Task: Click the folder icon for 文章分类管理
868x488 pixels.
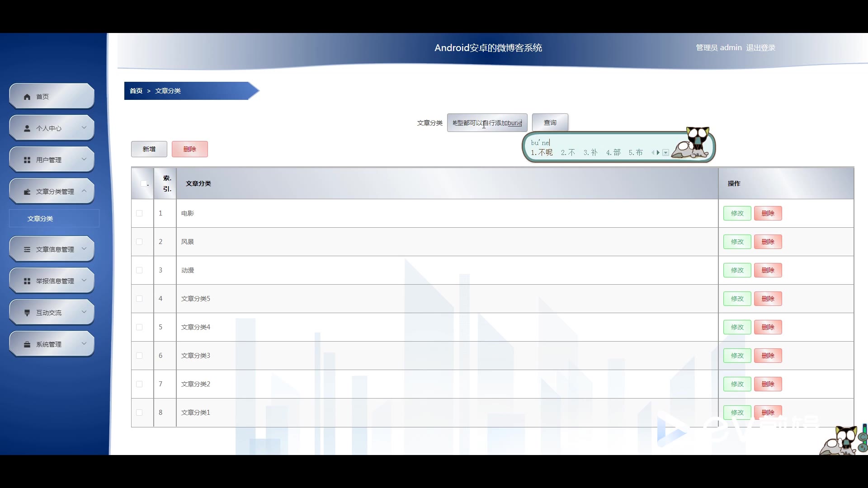Action: [27, 192]
